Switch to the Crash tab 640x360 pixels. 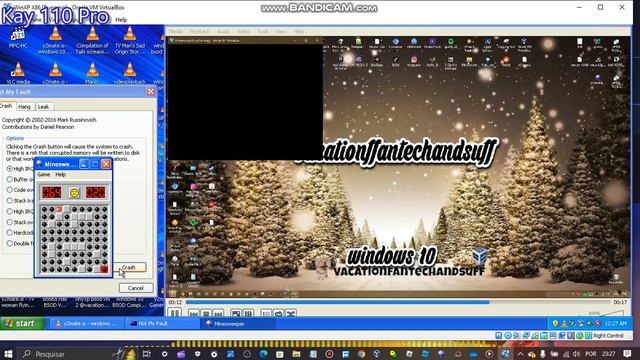[x=7, y=106]
